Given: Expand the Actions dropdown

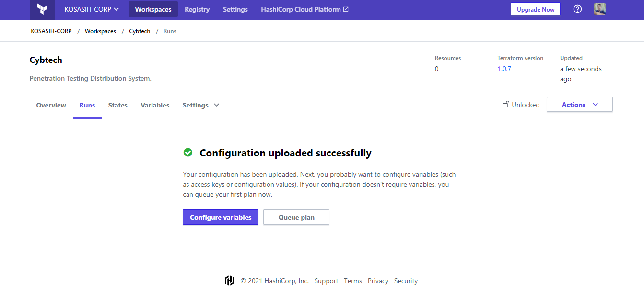Looking at the screenshot, I should click(580, 105).
